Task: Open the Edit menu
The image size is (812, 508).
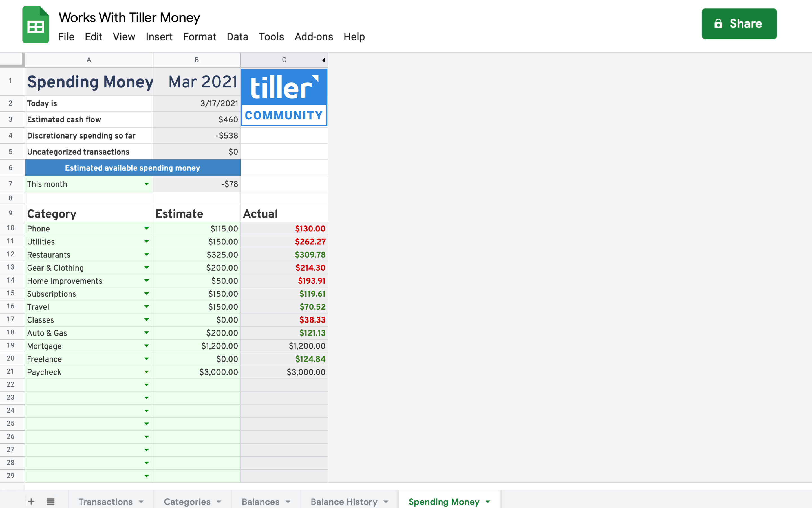Action: tap(93, 37)
